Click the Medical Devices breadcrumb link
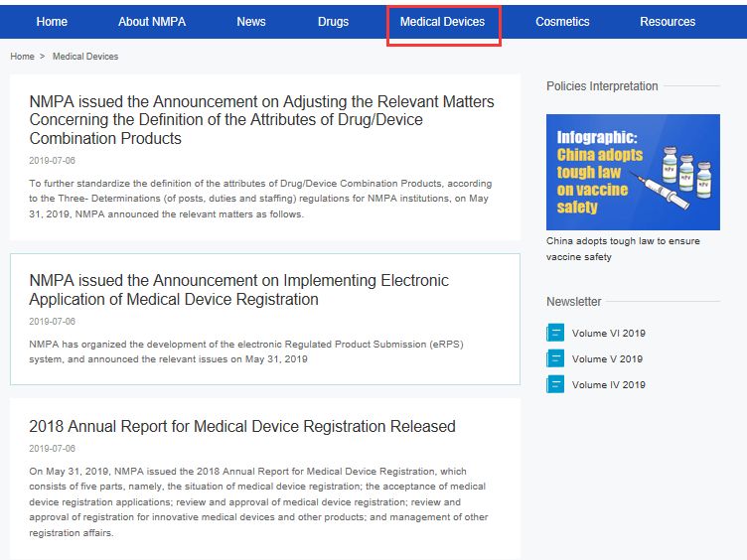The image size is (747, 560). tap(85, 57)
